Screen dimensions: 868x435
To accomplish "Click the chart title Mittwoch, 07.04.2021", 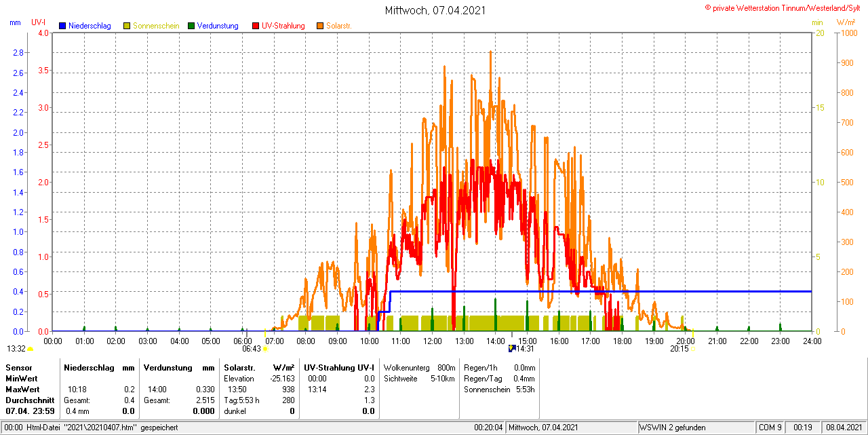I will pyautogui.click(x=435, y=10).
